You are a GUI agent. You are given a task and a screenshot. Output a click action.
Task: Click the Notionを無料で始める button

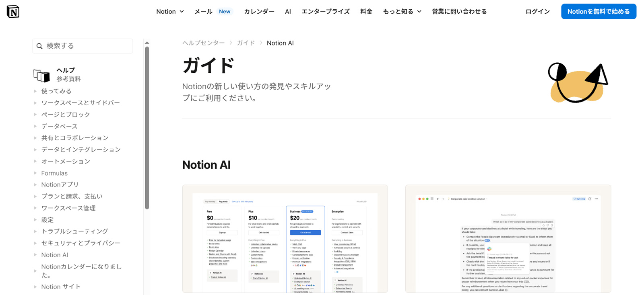(599, 12)
